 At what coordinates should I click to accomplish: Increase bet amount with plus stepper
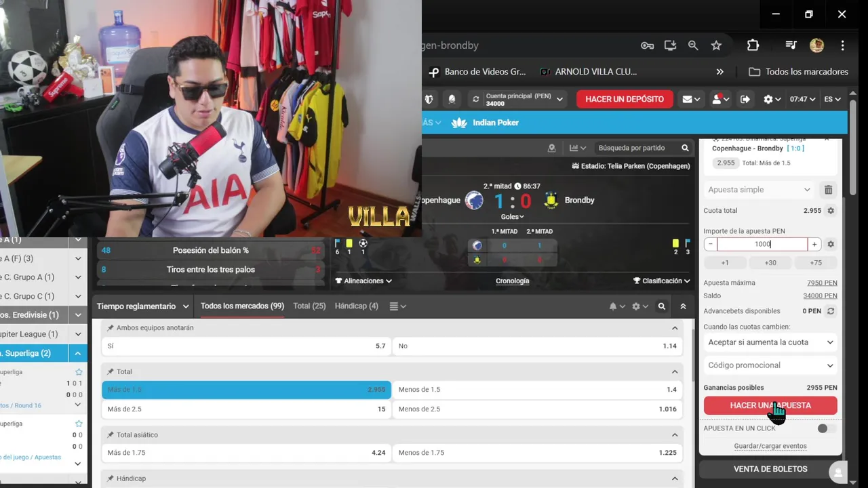(x=814, y=244)
